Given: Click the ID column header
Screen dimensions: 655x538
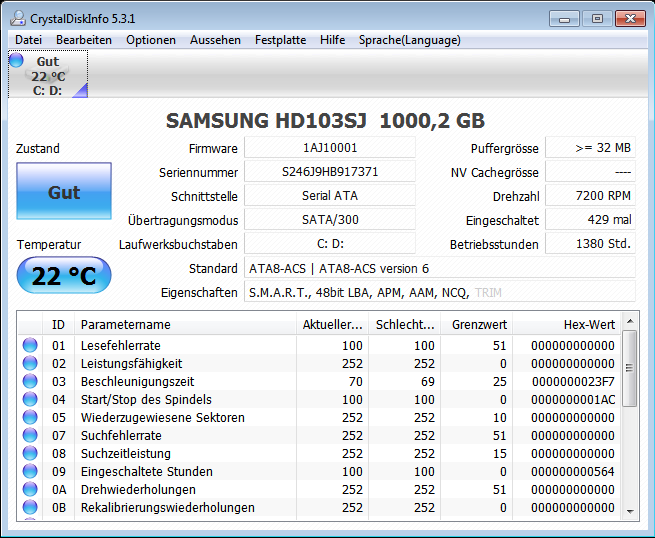Looking at the screenshot, I should (58, 324).
